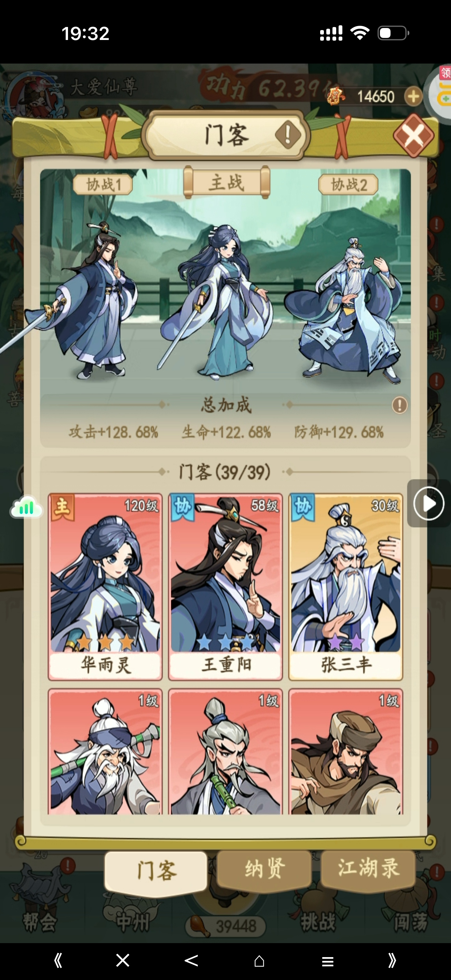The height and width of the screenshot is (980, 451).
Task: Tap the play button on the right edge
Action: (x=428, y=503)
